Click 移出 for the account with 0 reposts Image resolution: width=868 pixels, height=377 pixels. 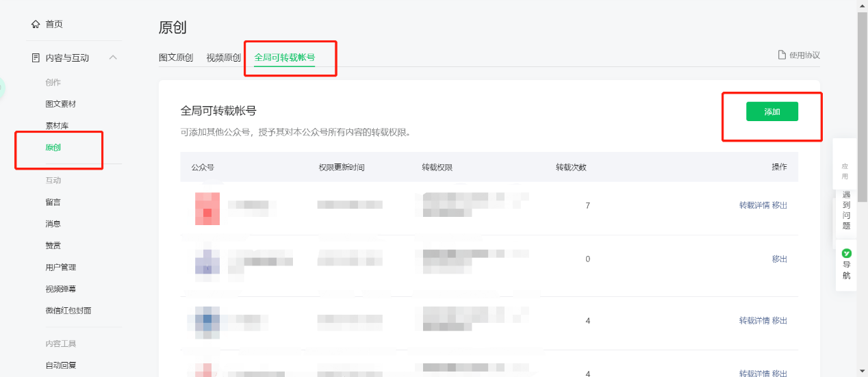click(x=780, y=259)
